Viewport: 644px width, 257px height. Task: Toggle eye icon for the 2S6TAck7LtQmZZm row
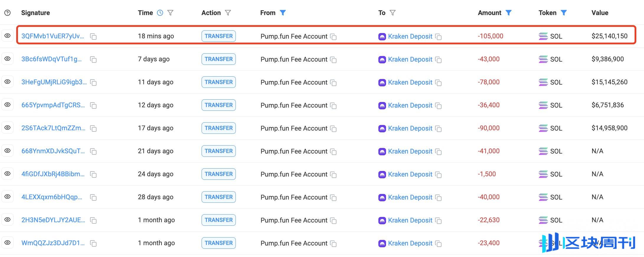8,128
